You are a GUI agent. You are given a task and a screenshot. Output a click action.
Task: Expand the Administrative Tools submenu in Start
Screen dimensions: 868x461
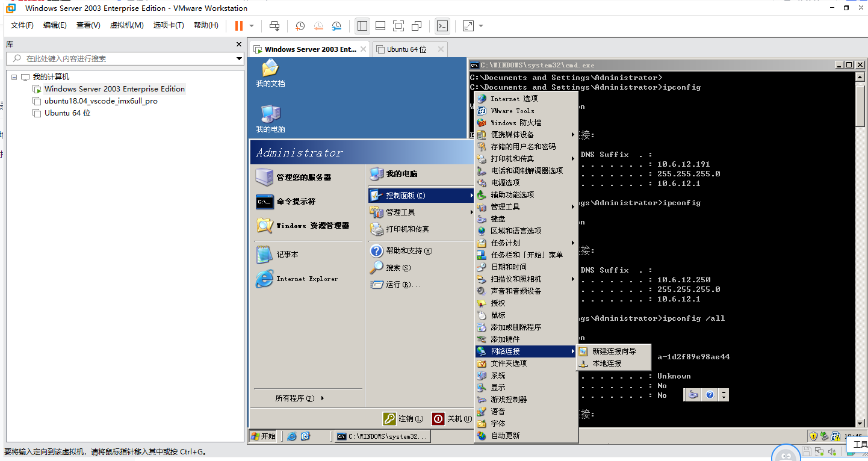(x=422, y=212)
